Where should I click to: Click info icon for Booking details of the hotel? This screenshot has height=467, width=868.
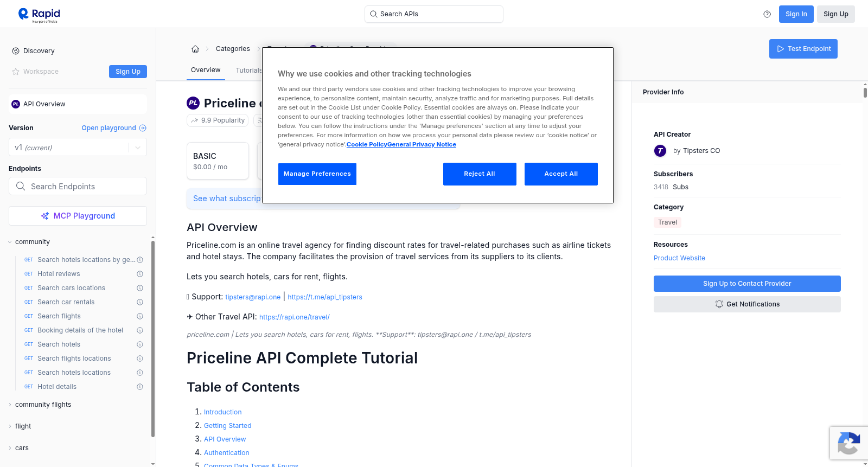click(x=140, y=330)
